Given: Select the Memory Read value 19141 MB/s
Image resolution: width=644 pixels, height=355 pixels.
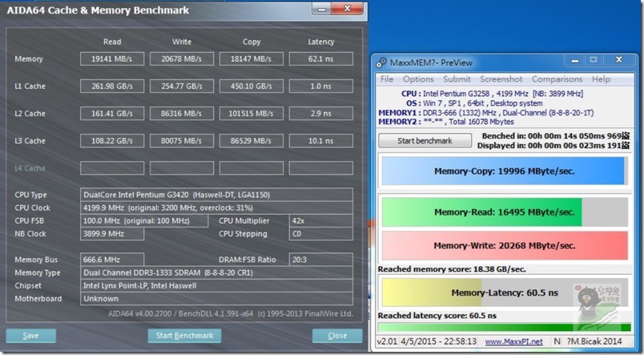Looking at the screenshot, I should pos(112,58).
